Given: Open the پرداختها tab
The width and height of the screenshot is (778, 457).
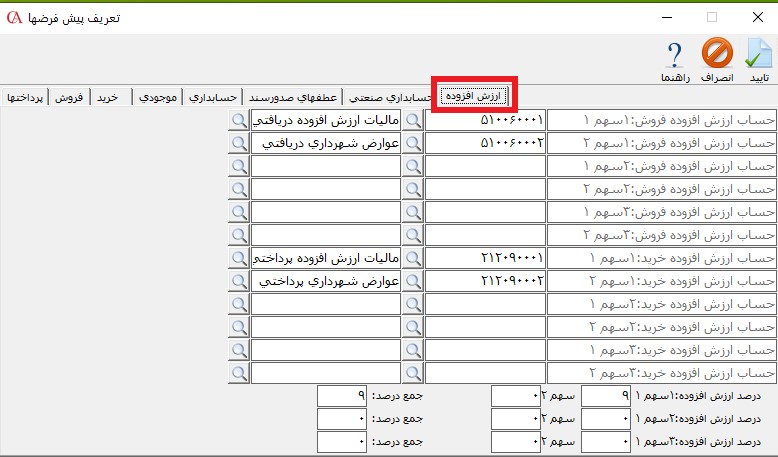Looking at the screenshot, I should 24,97.
